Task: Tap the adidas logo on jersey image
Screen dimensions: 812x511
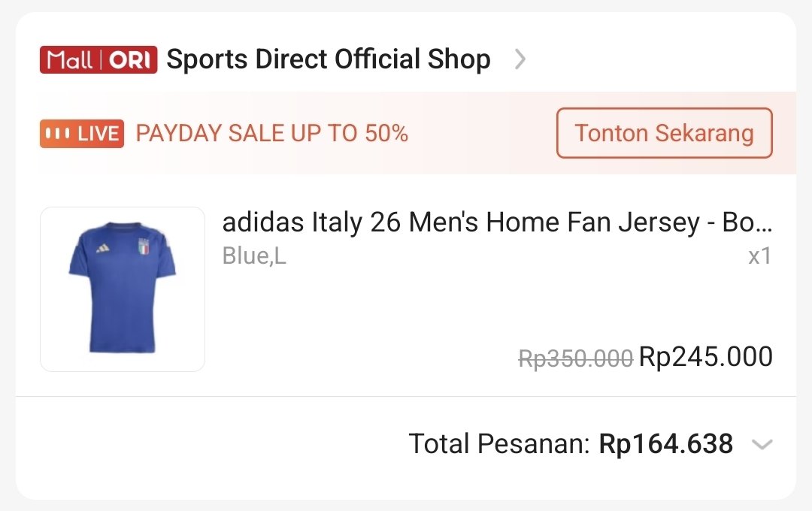Action: 103,248
